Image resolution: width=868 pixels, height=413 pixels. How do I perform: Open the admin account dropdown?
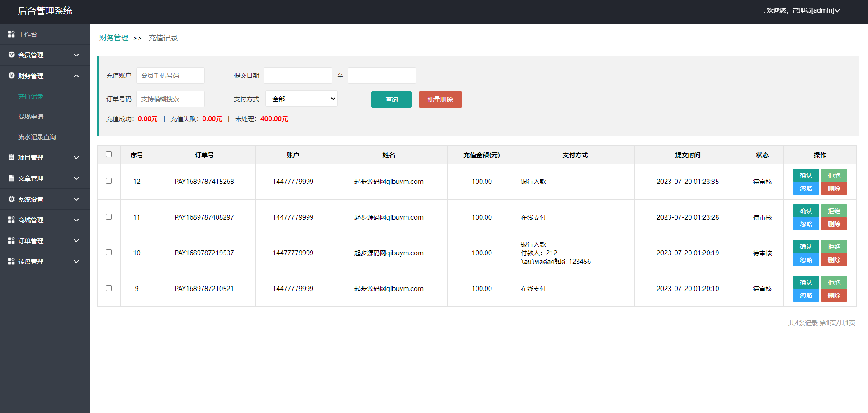coord(803,10)
